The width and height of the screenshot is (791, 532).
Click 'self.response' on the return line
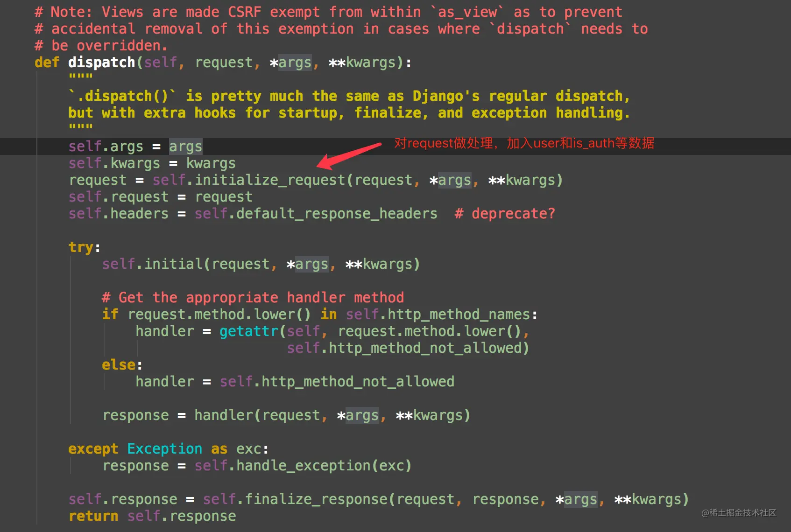pyautogui.click(x=181, y=516)
